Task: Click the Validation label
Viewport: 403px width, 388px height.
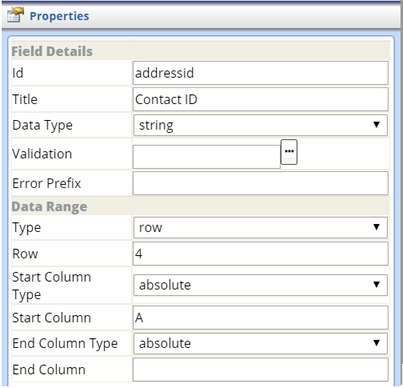Action: click(42, 154)
